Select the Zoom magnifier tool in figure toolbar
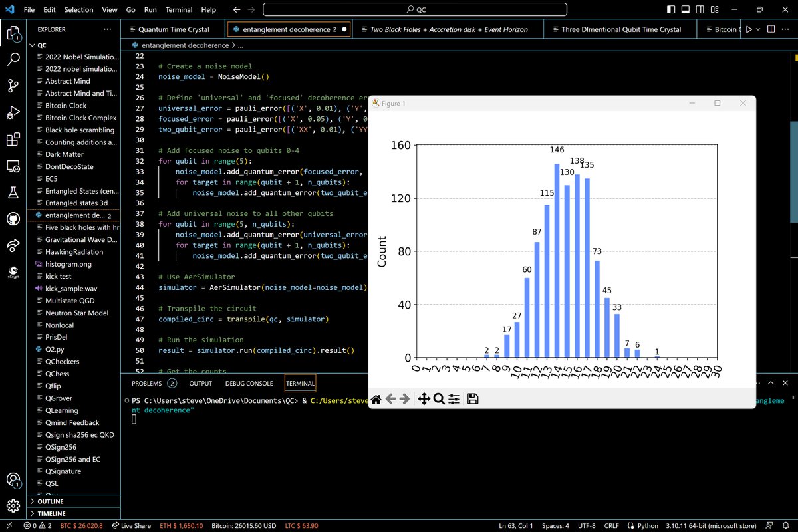The width and height of the screenshot is (798, 532). click(439, 399)
